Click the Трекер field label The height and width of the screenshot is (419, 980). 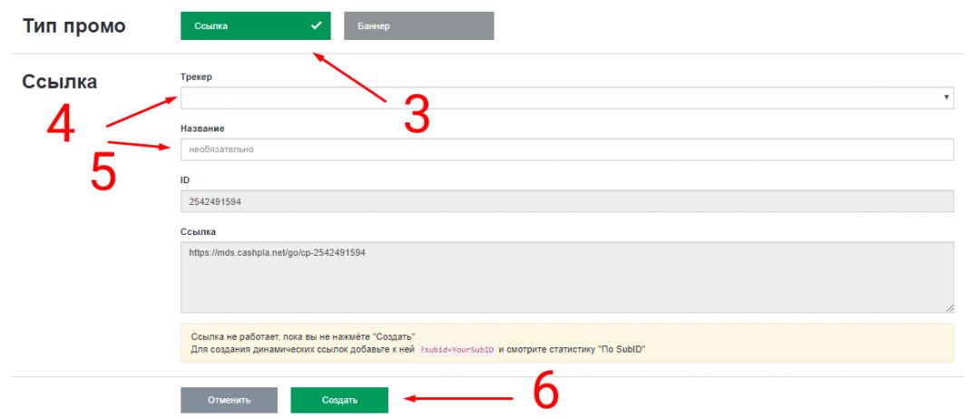196,77
